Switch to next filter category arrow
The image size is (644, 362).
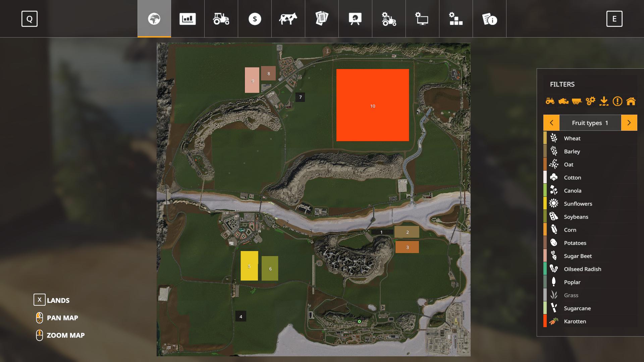[629, 123]
